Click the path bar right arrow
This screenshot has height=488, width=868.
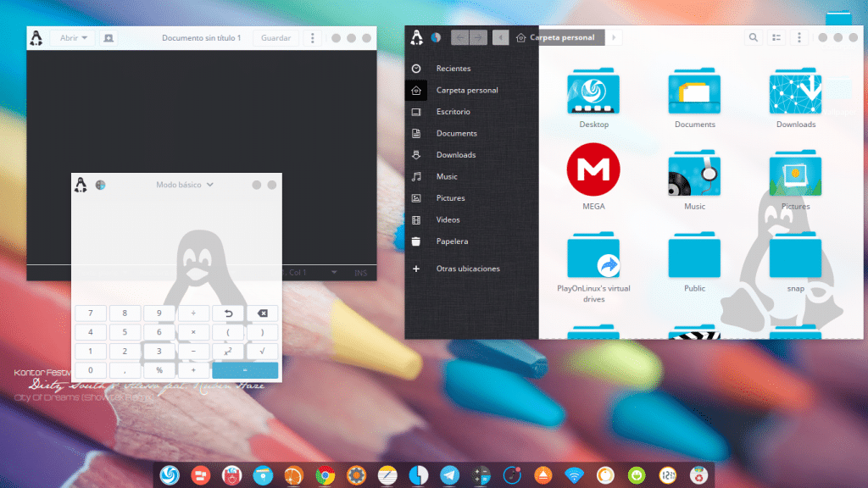point(614,37)
